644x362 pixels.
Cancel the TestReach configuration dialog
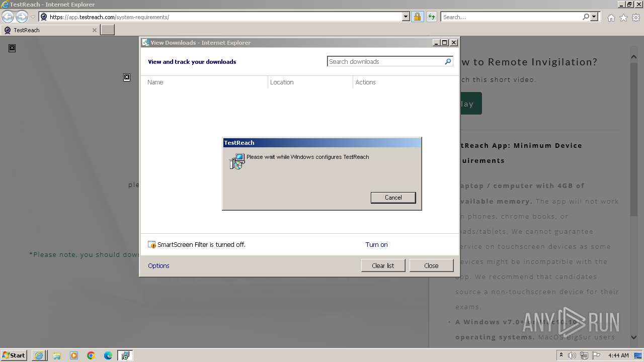coord(393,198)
